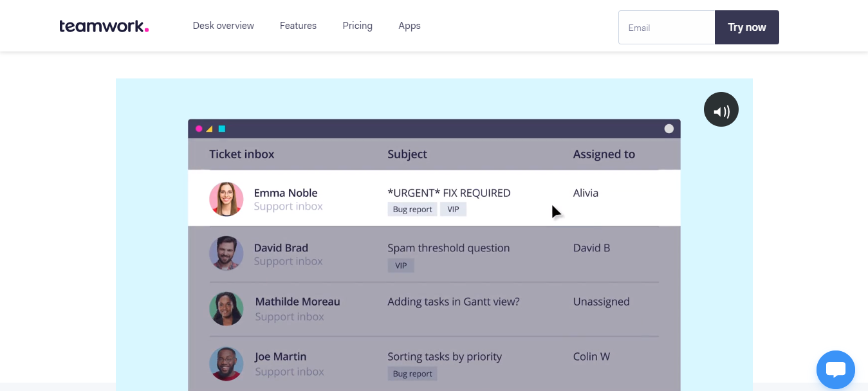Click the gray circle in titlebar
This screenshot has height=391, width=868.
(669, 129)
